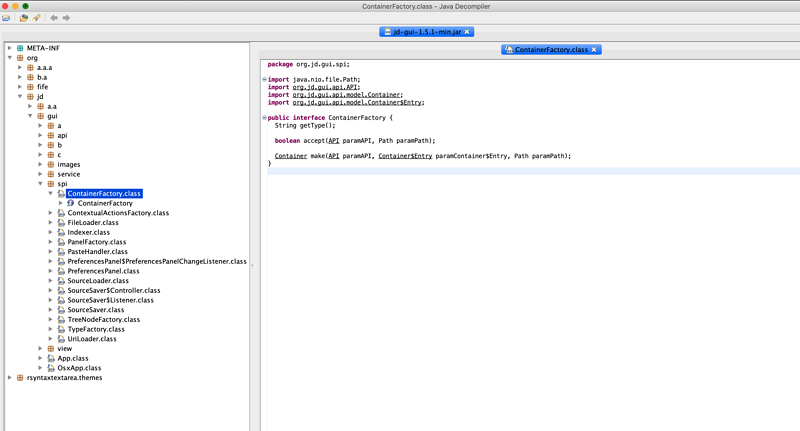Expand the META-INF tree node

(9, 48)
